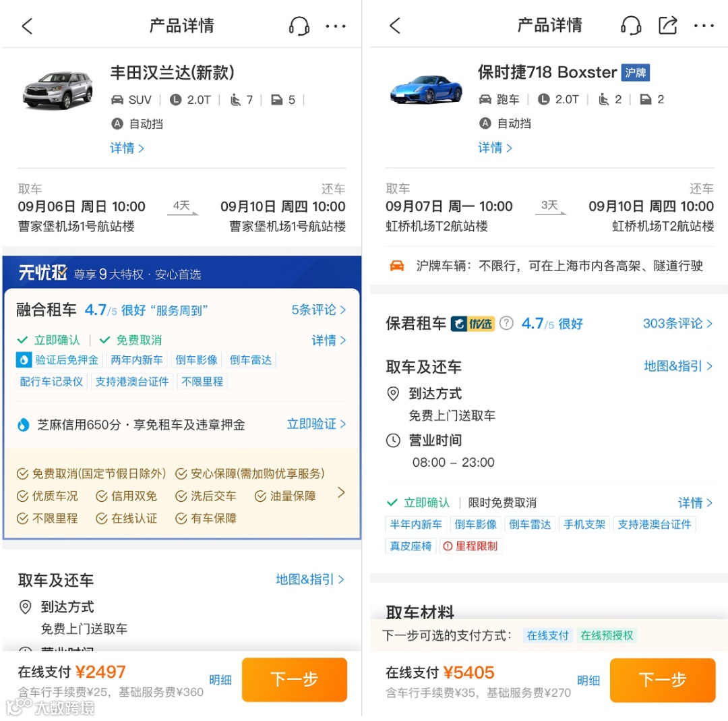Screen dimensions: 728x721
Task: Open 地图&指引 on Porsche page
Action: [x=677, y=366]
